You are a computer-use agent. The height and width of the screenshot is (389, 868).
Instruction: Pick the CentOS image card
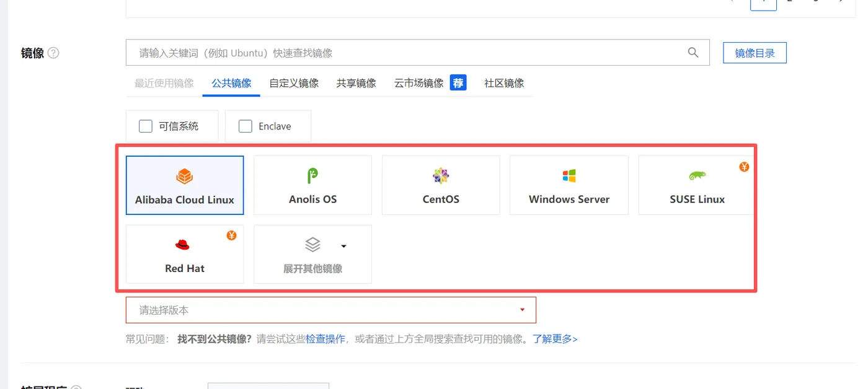pyautogui.click(x=441, y=185)
